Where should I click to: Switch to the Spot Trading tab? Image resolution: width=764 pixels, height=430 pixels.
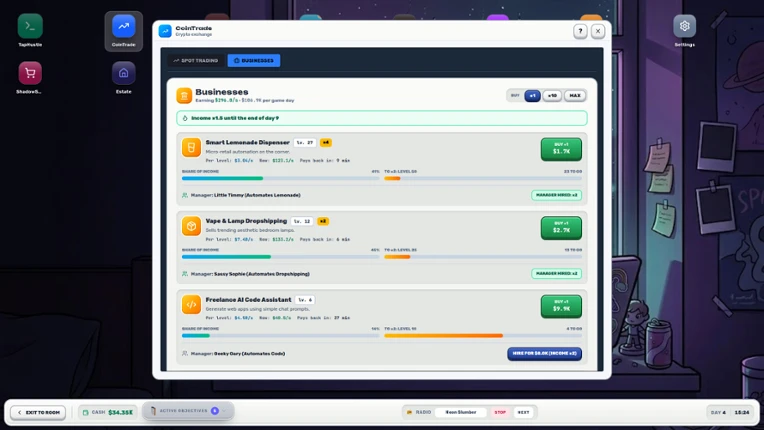click(196, 60)
